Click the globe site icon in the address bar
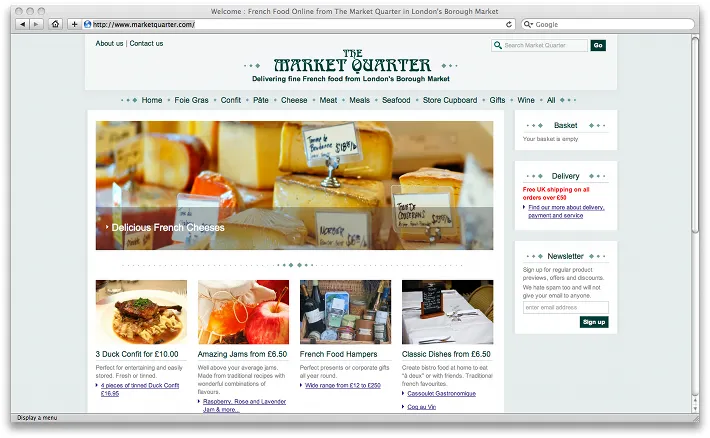 coord(87,24)
